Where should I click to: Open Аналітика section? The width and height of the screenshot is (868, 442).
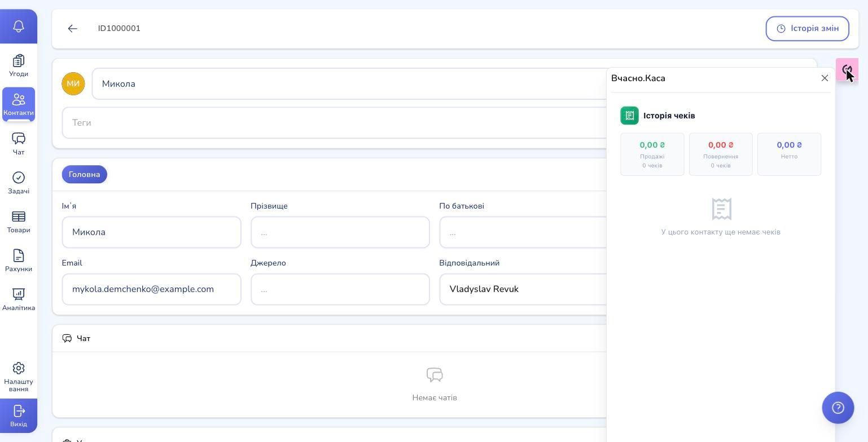tap(19, 299)
